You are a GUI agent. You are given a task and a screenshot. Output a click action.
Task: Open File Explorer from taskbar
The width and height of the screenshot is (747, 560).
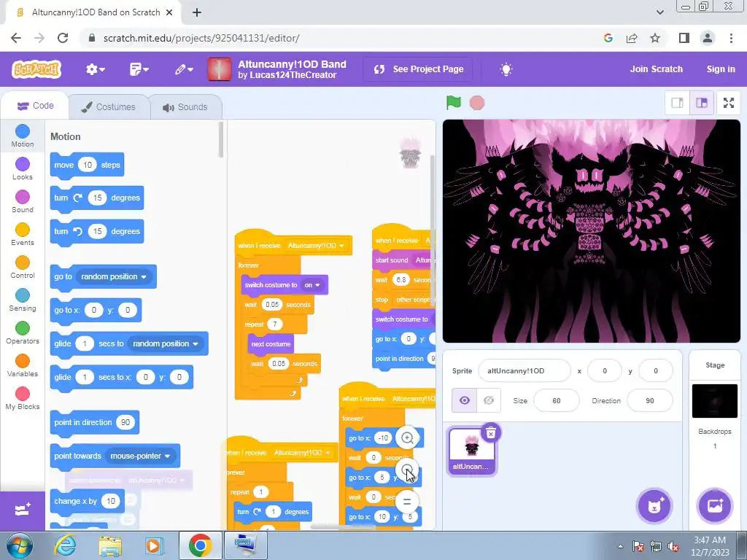(x=110, y=545)
